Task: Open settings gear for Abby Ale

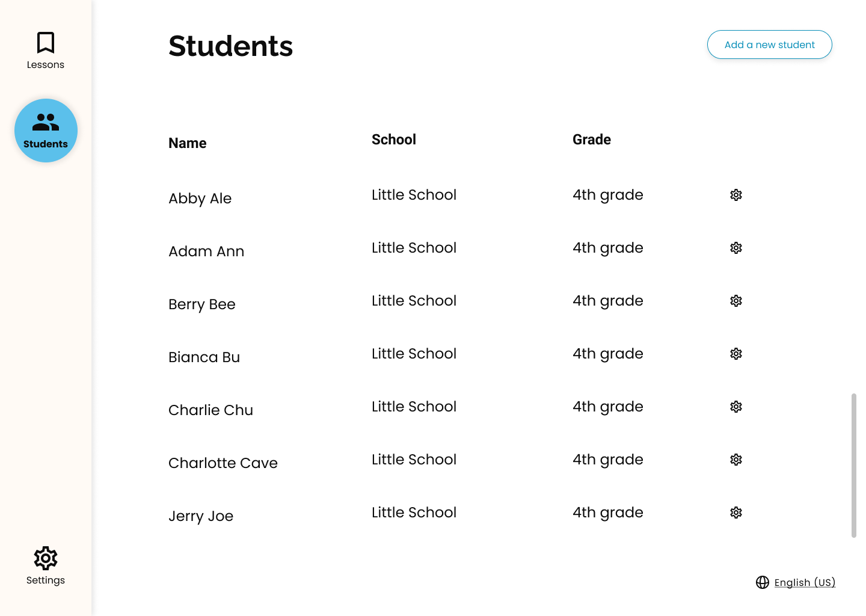Action: pyautogui.click(x=736, y=195)
